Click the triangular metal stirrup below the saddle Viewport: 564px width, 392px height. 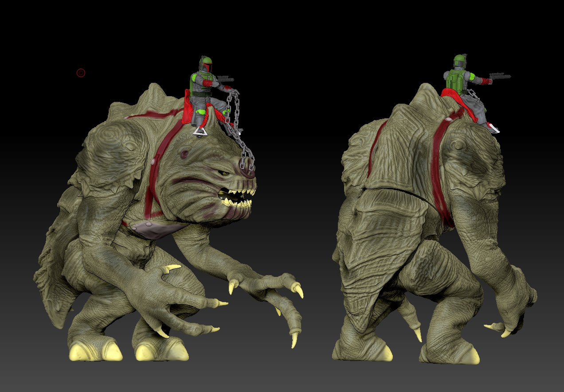click(x=199, y=132)
